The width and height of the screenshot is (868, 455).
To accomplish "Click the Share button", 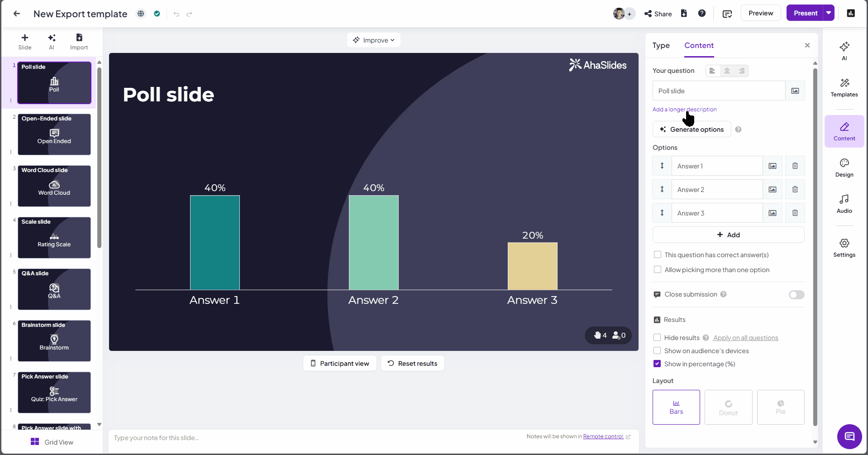I will [x=658, y=14].
